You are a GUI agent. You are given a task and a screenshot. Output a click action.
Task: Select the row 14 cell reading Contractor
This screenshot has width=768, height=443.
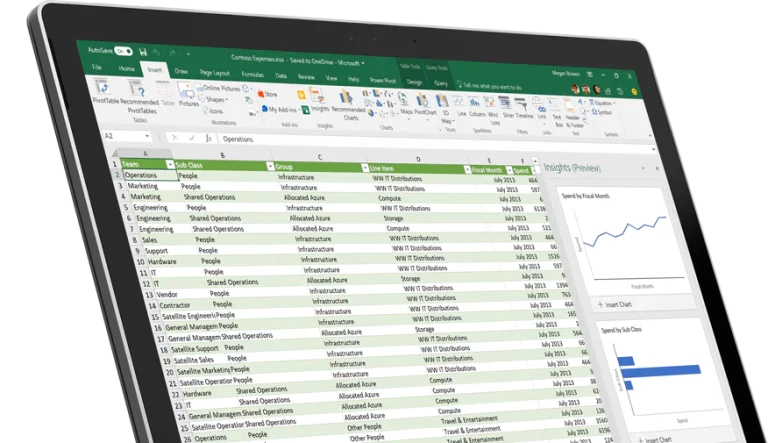tap(185, 305)
